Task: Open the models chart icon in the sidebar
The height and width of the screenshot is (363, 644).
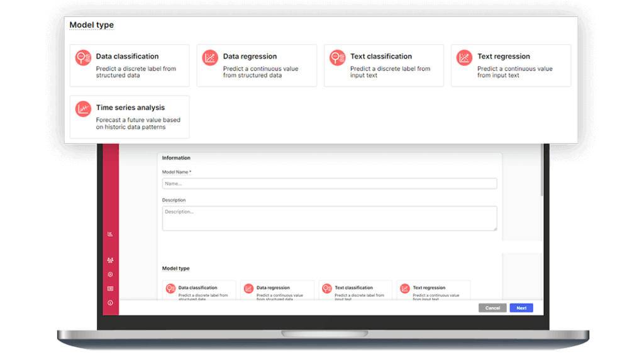Action: (110, 233)
